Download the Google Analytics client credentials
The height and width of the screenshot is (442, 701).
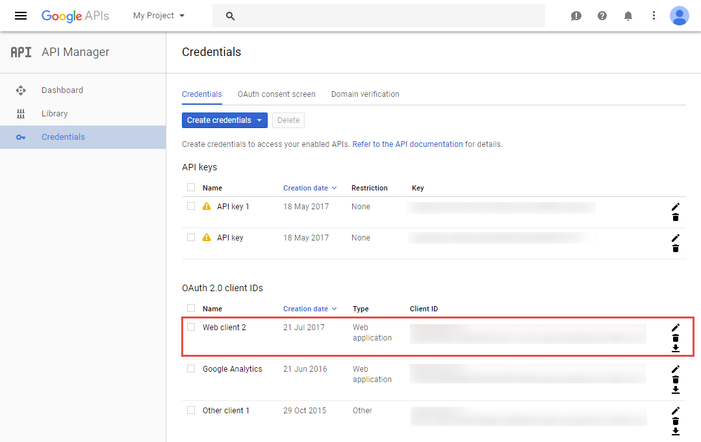[x=675, y=391]
